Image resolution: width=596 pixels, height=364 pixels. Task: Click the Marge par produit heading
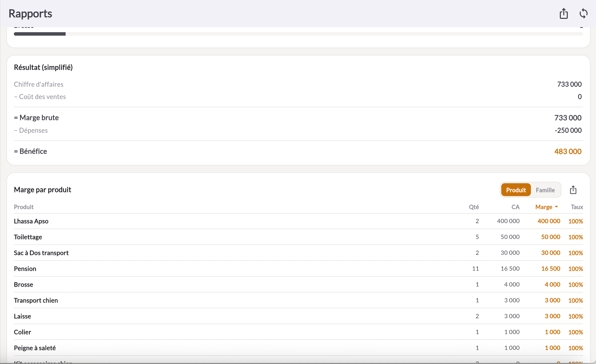43,190
